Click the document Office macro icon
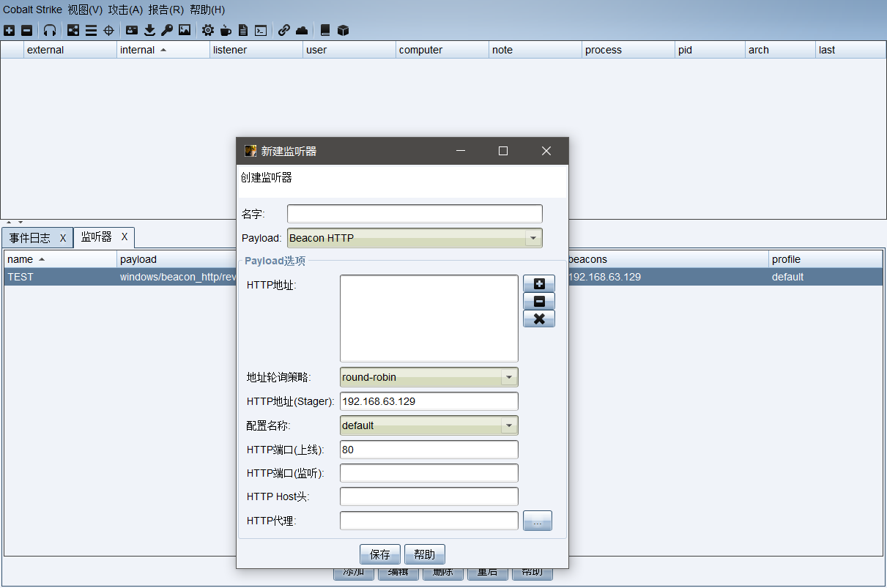Image resolution: width=887 pixels, height=588 pixels. pyautogui.click(x=243, y=31)
